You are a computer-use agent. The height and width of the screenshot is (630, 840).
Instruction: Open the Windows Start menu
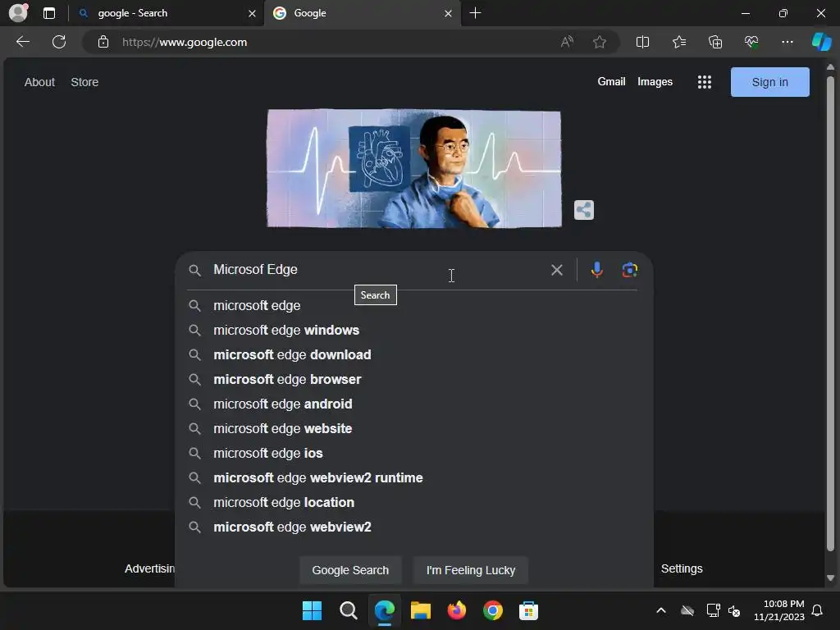click(312, 610)
